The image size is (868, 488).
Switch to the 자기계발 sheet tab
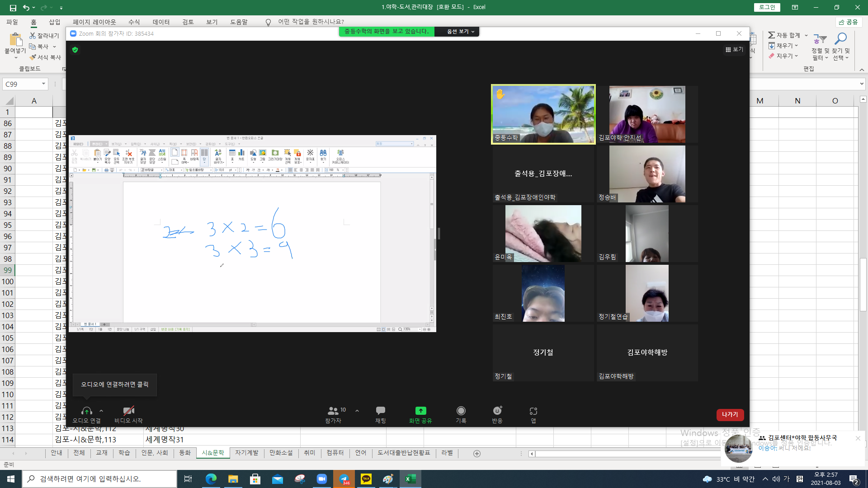click(246, 453)
